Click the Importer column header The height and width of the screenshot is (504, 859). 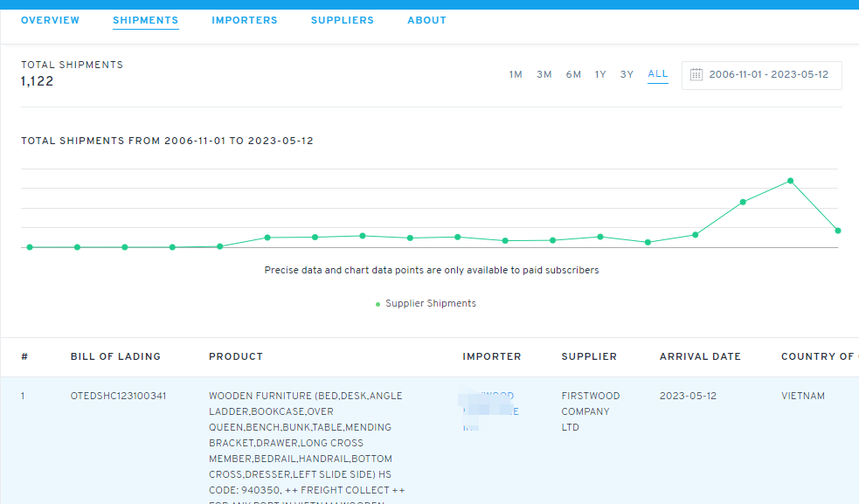point(491,356)
